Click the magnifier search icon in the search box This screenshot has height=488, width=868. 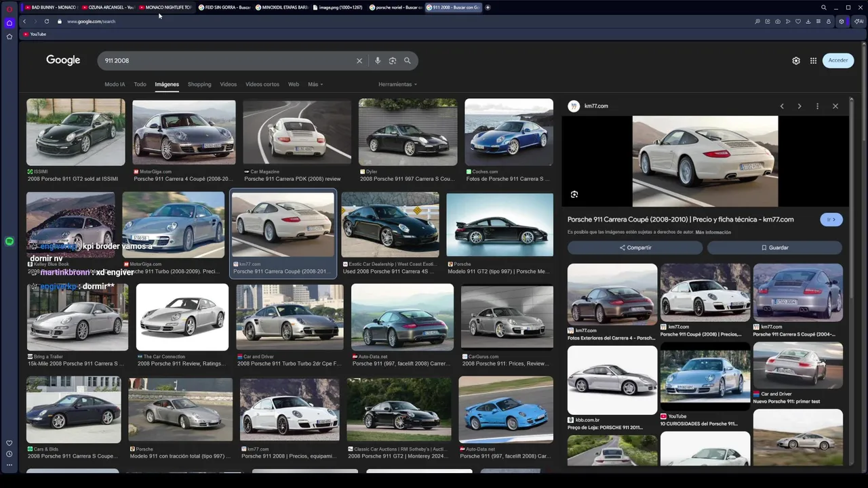408,60
